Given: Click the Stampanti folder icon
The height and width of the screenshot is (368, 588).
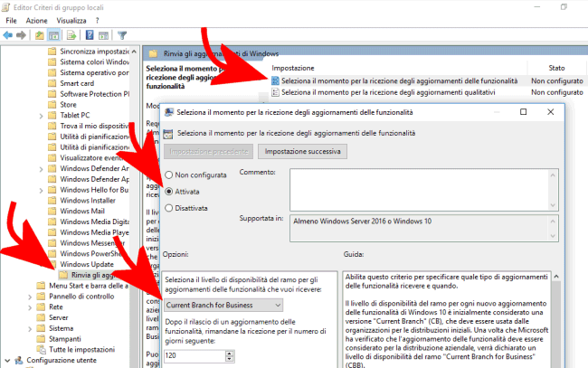Looking at the screenshot, I should [x=41, y=339].
